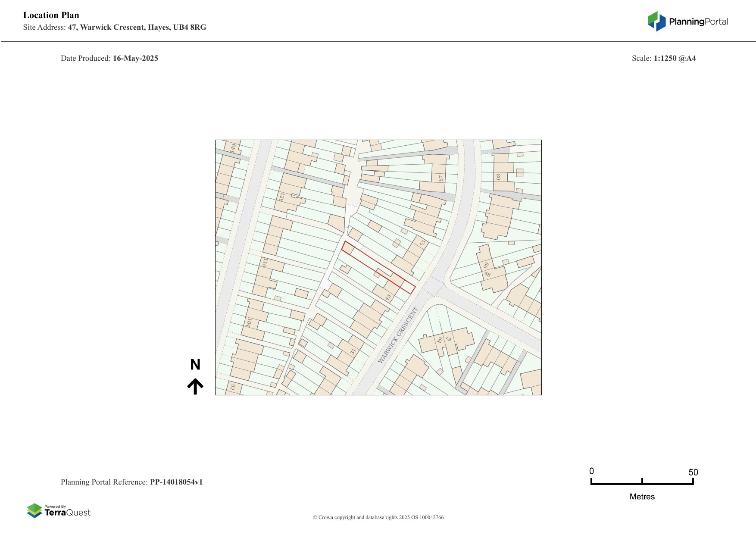Select the site address text line
756x535 pixels.
(115, 27)
